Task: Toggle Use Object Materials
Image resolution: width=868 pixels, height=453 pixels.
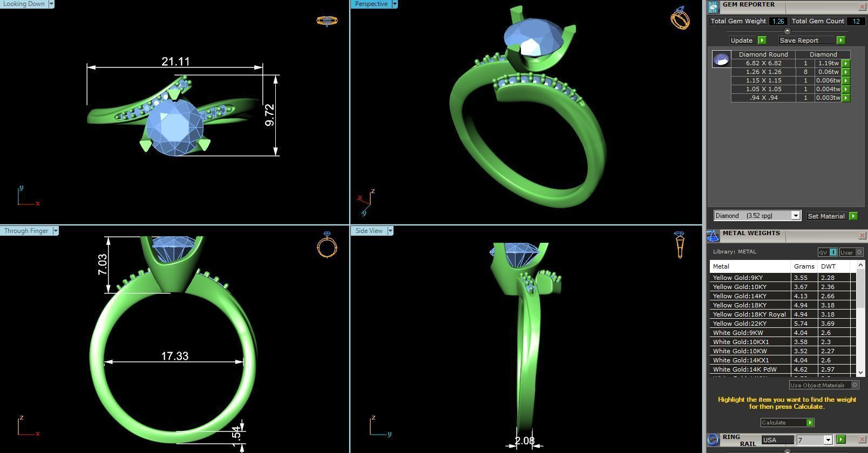Action: click(x=824, y=385)
